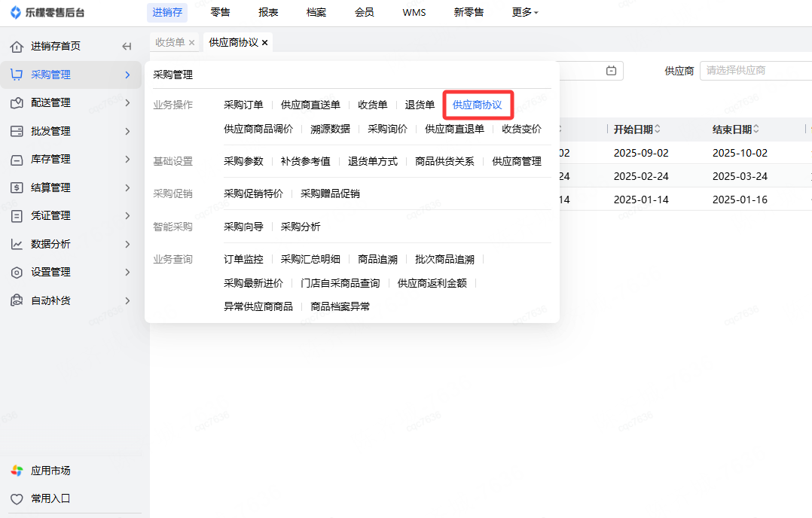Select the 档案 top menu
This screenshot has height=518, width=812.
[x=316, y=12]
